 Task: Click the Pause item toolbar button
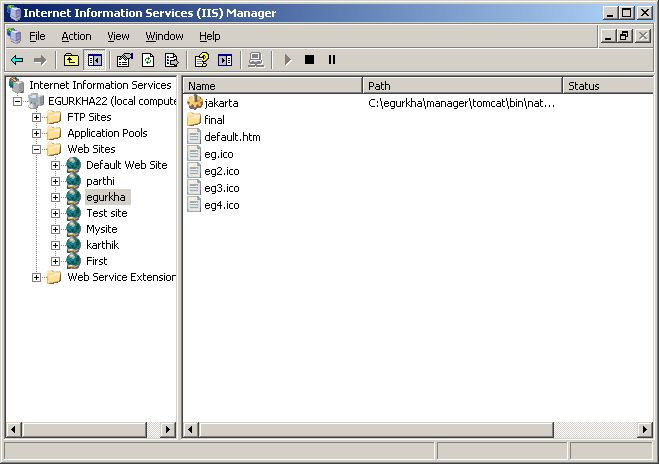pyautogui.click(x=332, y=60)
